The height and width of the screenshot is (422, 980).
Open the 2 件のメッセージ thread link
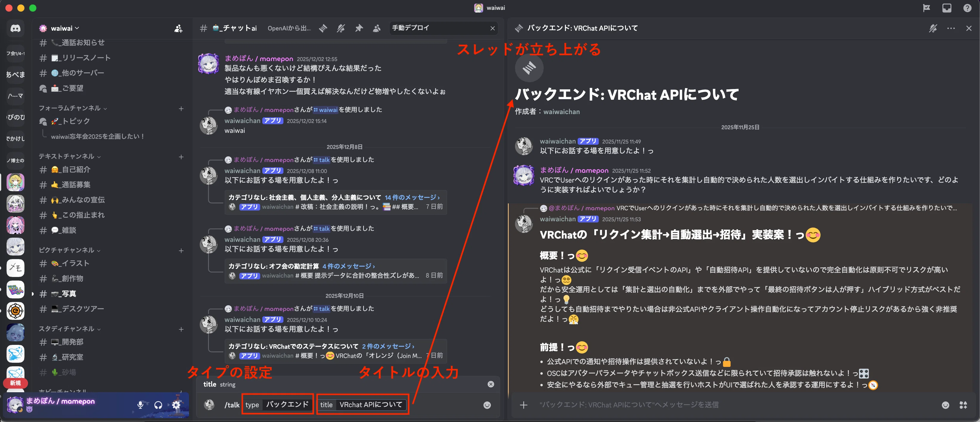(388, 346)
